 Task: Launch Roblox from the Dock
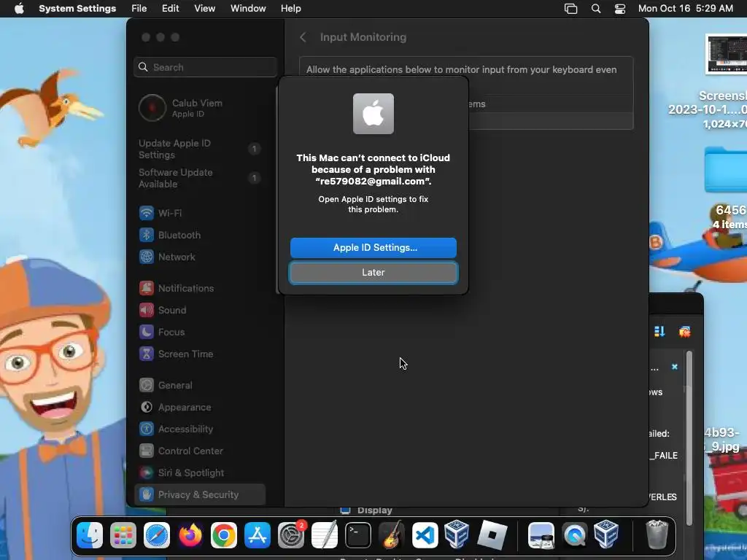click(492, 535)
